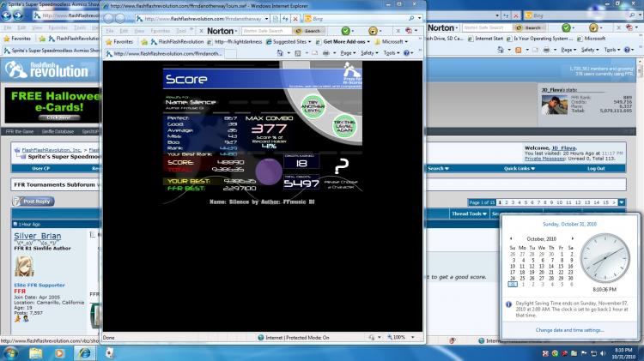
Task: Open the Thread Tools dropdown
Action: click(469, 214)
